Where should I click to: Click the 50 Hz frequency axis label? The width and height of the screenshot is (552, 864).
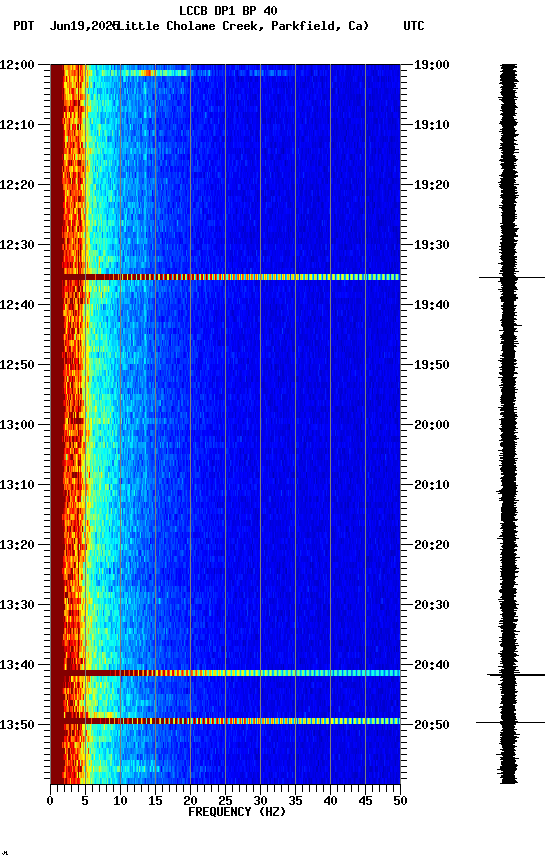coord(401,801)
